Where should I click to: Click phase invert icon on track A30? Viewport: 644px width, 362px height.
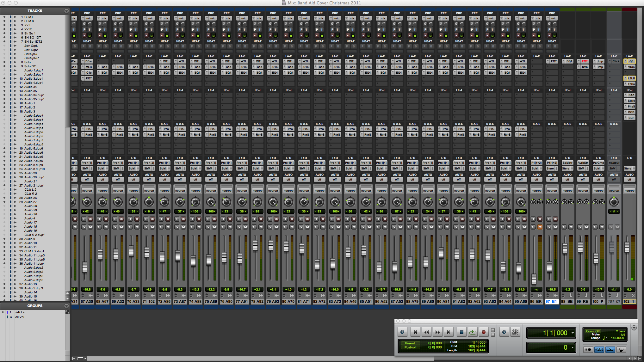[84, 24]
